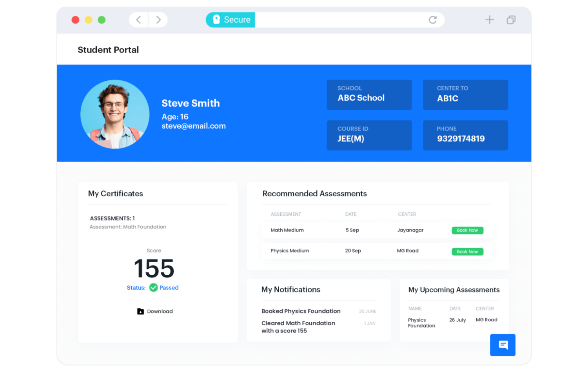588x372 pixels.
Task: Select Steve Smith's email address
Action: tap(194, 126)
